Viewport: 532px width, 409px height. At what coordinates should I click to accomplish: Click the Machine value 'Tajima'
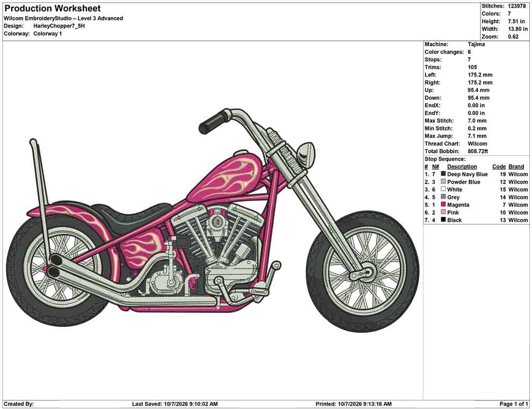pos(476,44)
